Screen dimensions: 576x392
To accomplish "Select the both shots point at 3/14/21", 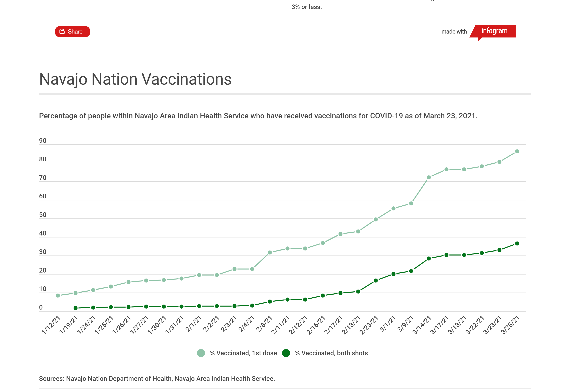I will tap(429, 259).
